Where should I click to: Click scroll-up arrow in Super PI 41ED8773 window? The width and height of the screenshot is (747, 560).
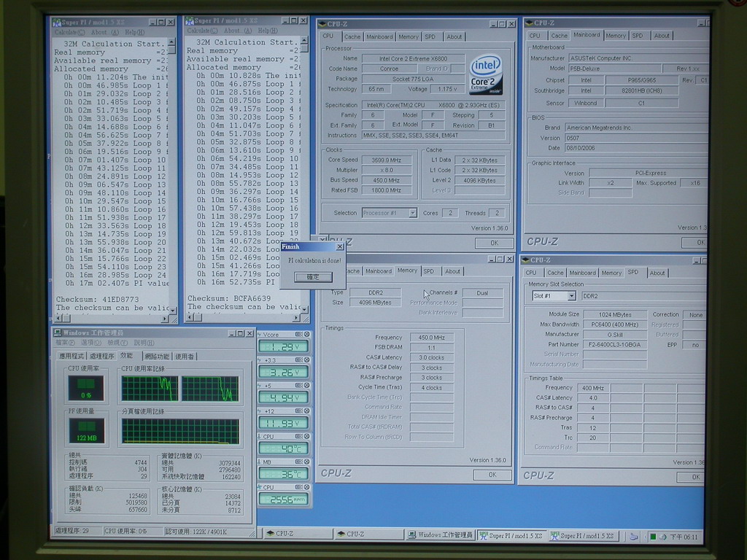(x=172, y=44)
